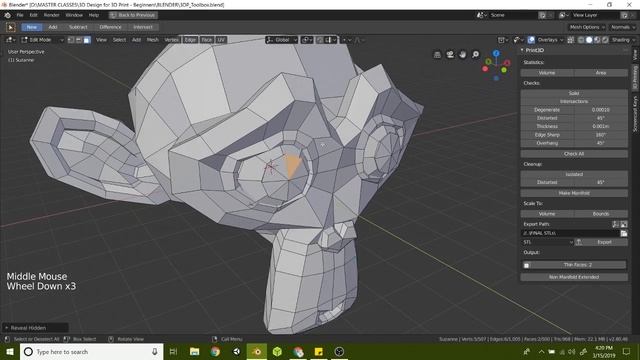640x360 pixels.
Task: Toggle the camera view gizmo button
Action: [450, 55]
